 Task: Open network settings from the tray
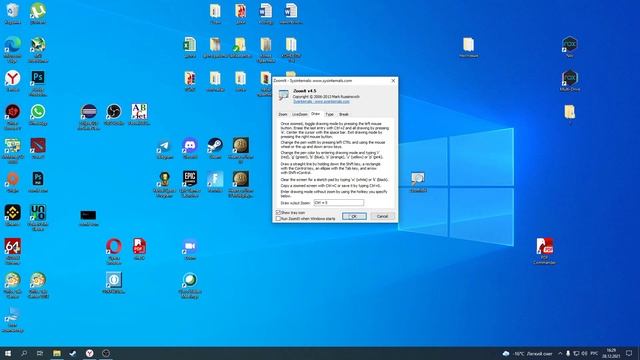click(x=576, y=353)
